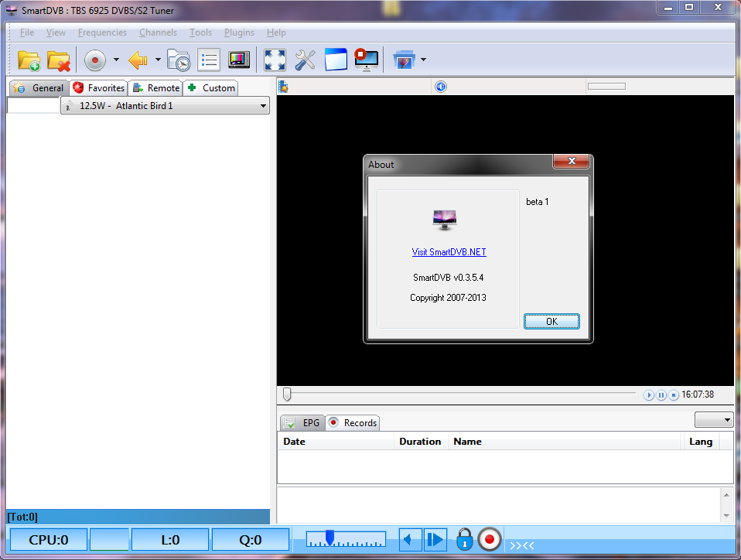This screenshot has width=741, height=560.
Task: Click the folder with red X icon
Action: [x=59, y=60]
